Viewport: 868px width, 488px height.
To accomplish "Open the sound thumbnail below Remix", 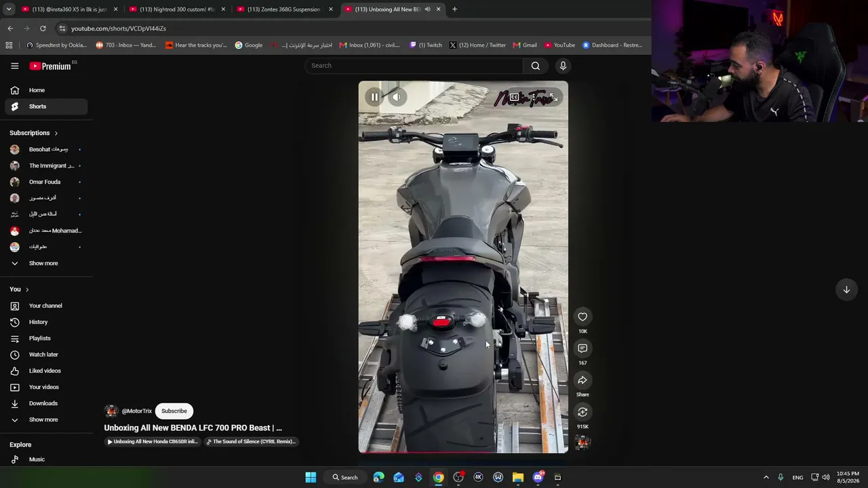I will point(583,443).
